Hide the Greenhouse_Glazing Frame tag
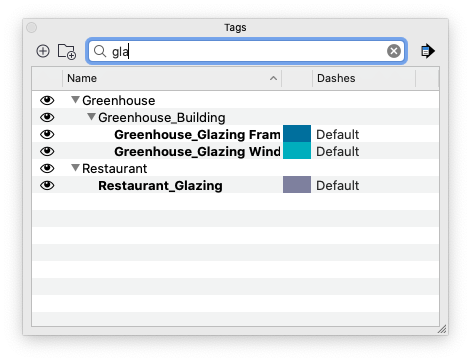 [x=47, y=134]
